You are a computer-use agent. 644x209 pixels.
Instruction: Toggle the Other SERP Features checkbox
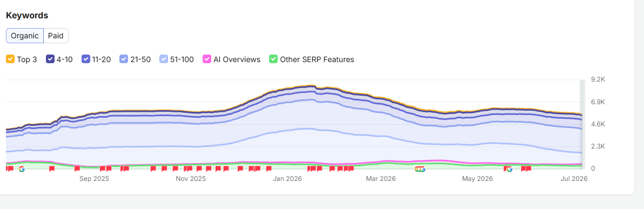tap(273, 59)
